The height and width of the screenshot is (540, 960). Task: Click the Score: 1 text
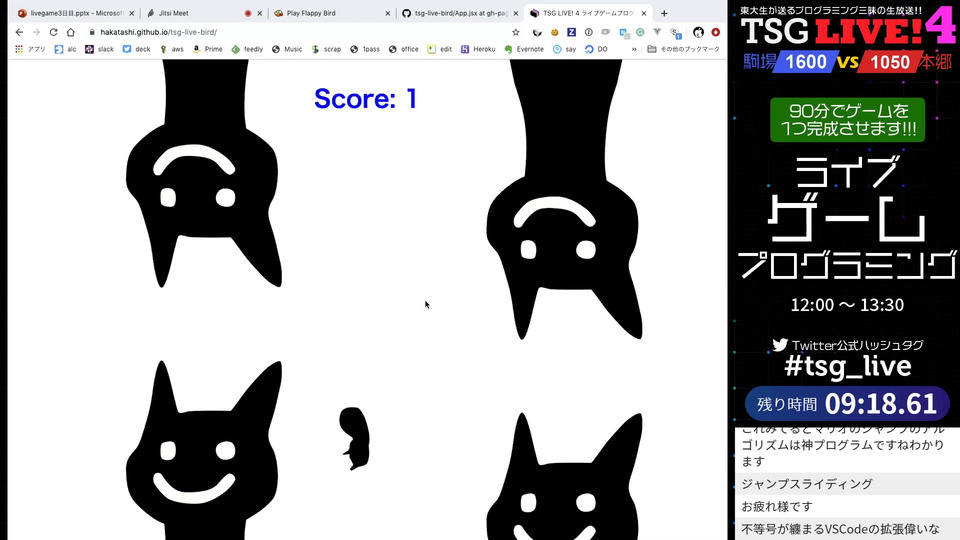(366, 99)
